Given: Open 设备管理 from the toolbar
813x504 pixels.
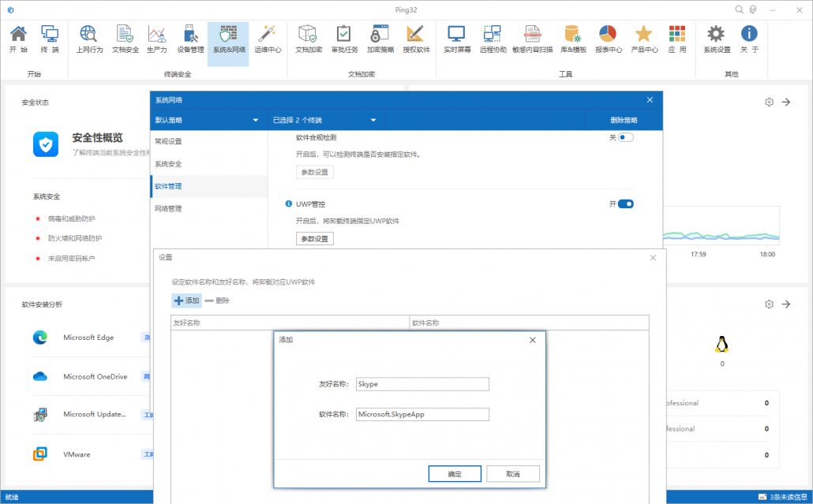Looking at the screenshot, I should tap(189, 39).
